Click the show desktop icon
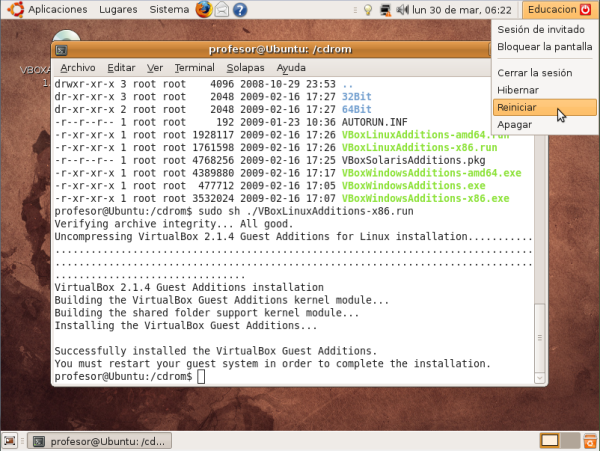 tap(10, 440)
